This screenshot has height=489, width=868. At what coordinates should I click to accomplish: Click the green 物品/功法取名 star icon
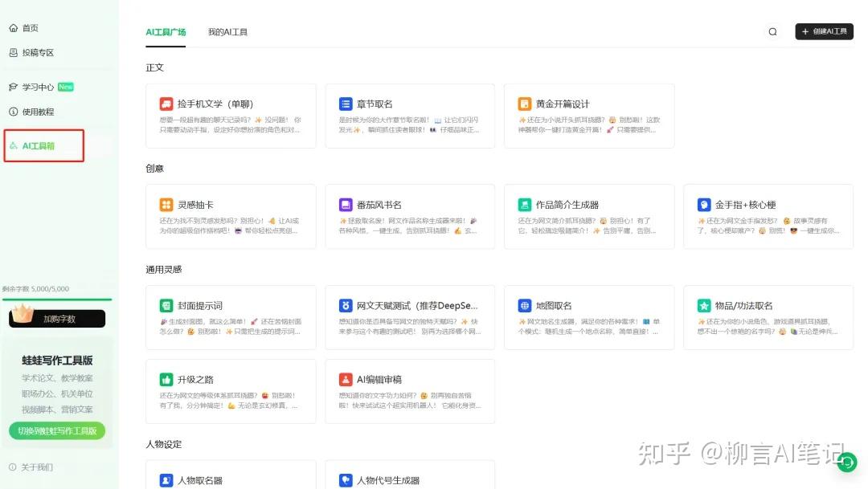[703, 305]
